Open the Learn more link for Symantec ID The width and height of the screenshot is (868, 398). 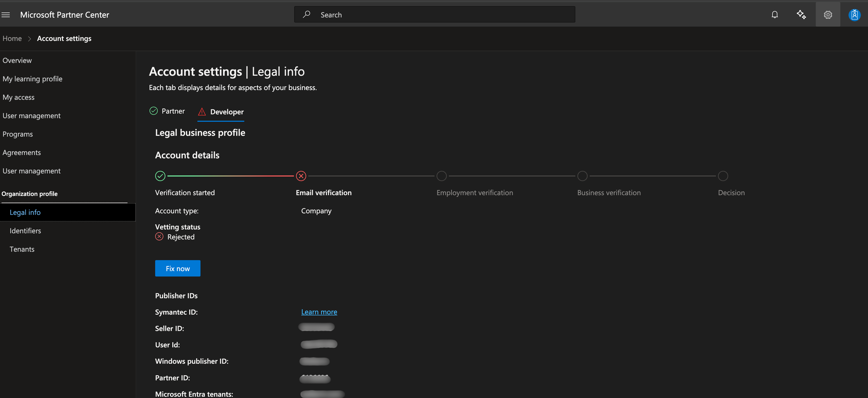click(319, 312)
